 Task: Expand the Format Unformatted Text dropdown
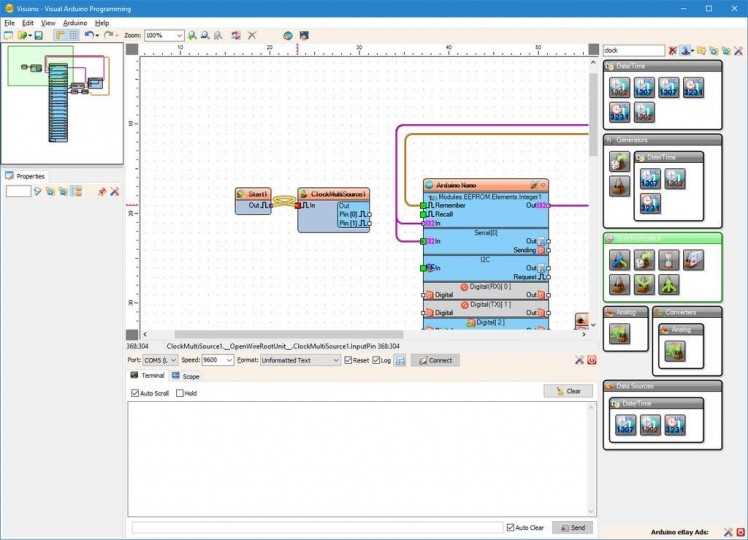335,360
